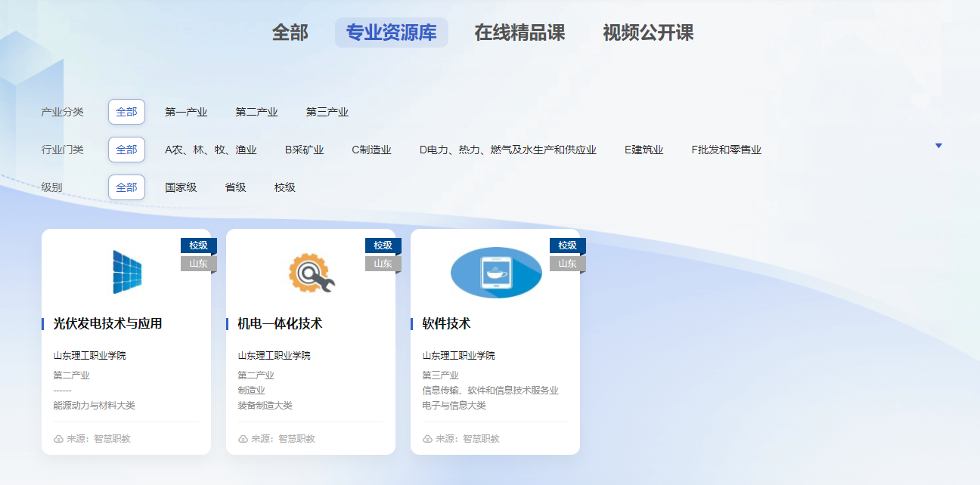Viewport: 980px width, 485px height.
Task: Open the gear and wrench icon for 机电一体化技术
Action: (312, 273)
